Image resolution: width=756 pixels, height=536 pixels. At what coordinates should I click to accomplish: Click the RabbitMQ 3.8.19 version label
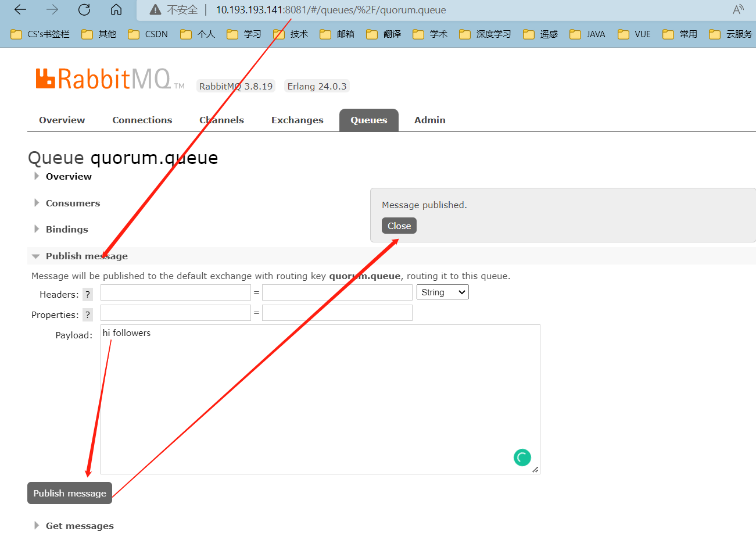[x=236, y=86]
